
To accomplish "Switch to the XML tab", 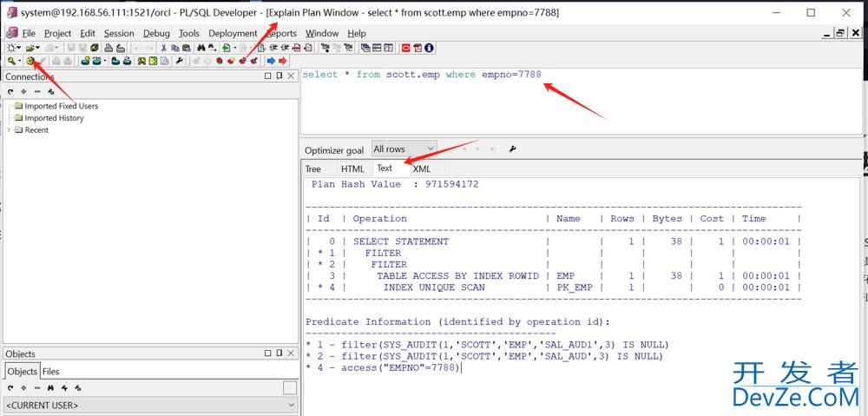I will 421,169.
